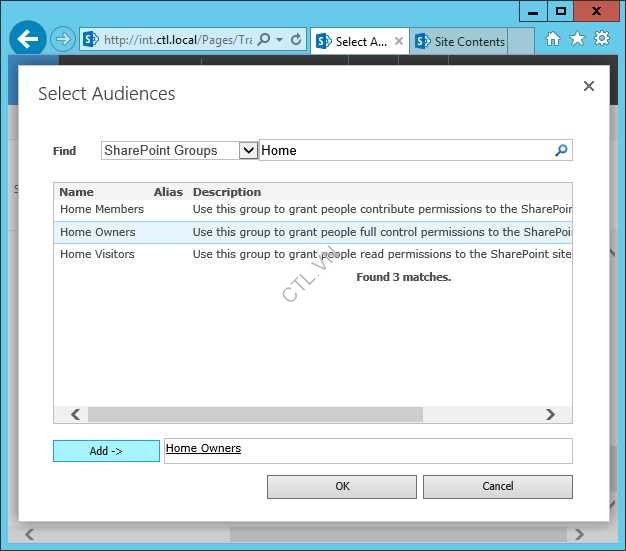Select the Home Members row

pos(102,209)
